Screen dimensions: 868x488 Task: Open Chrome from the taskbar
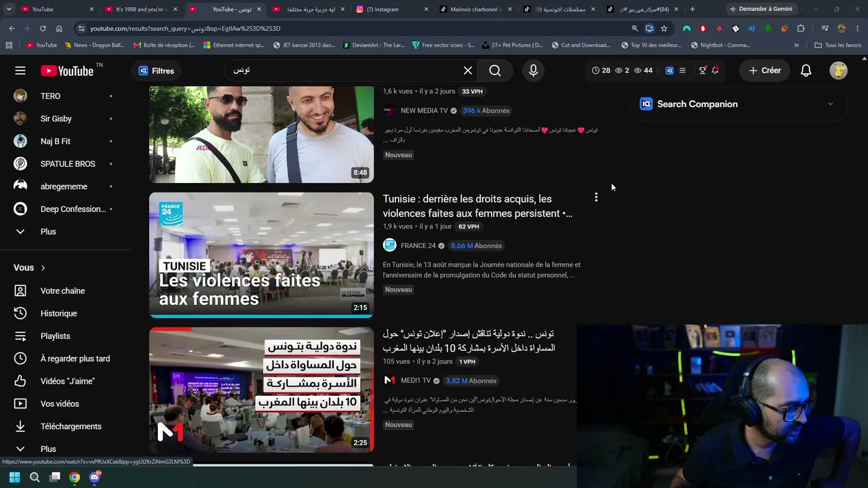click(75, 477)
